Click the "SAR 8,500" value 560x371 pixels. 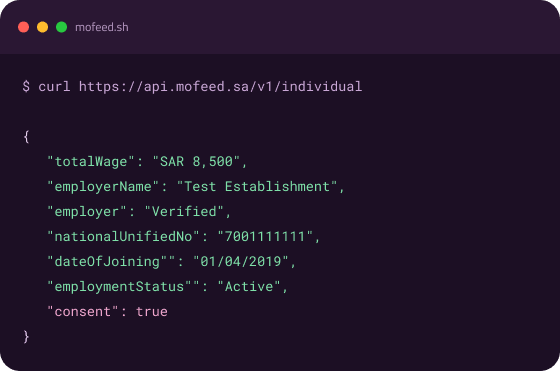[x=196, y=161]
